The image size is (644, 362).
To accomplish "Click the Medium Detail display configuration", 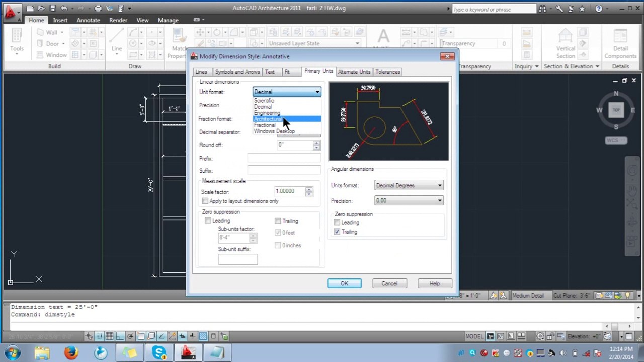I will click(528, 296).
